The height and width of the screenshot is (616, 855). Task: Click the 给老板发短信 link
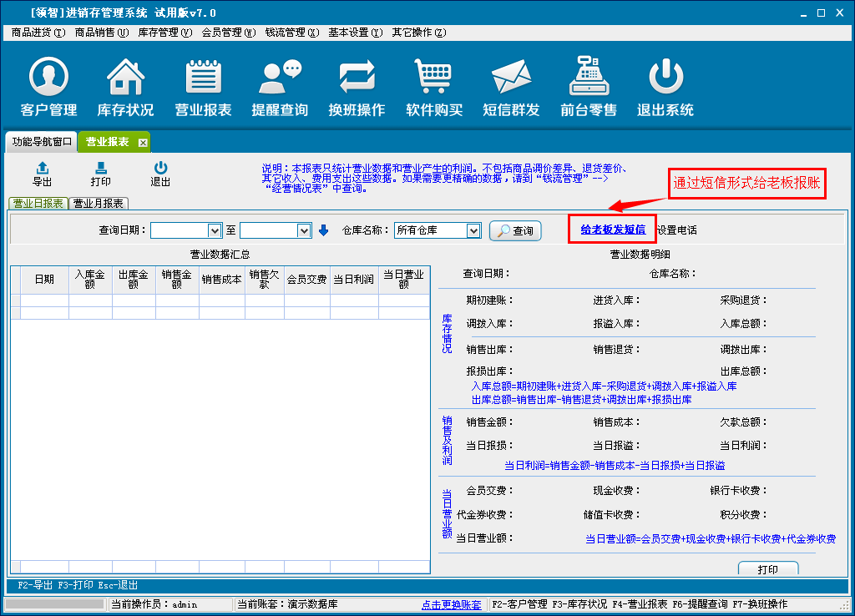(613, 230)
